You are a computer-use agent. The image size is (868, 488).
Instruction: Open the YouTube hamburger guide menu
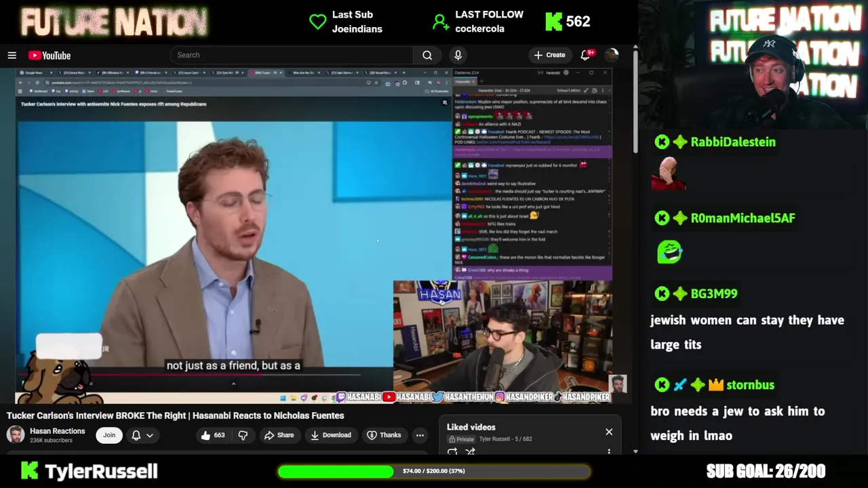12,56
